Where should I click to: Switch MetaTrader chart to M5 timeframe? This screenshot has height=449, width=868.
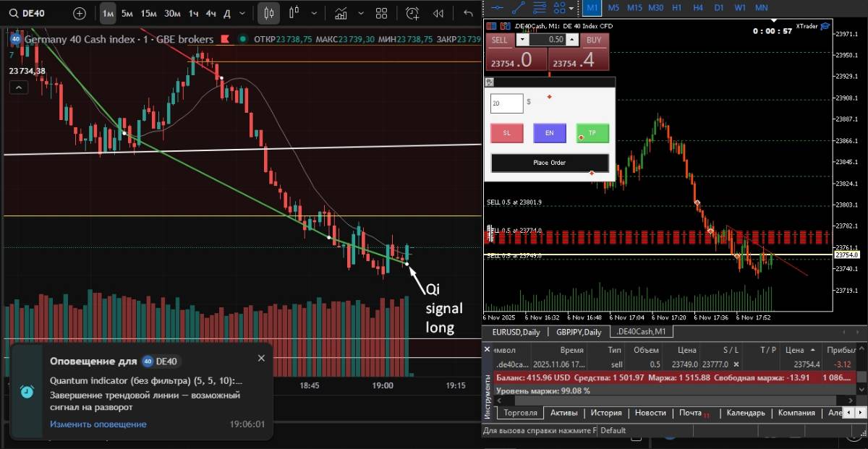point(613,7)
